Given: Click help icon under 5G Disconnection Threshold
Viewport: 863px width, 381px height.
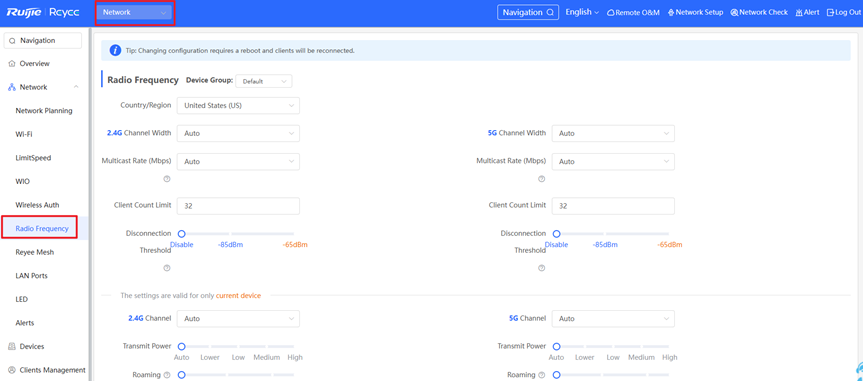Looking at the screenshot, I should (542, 268).
